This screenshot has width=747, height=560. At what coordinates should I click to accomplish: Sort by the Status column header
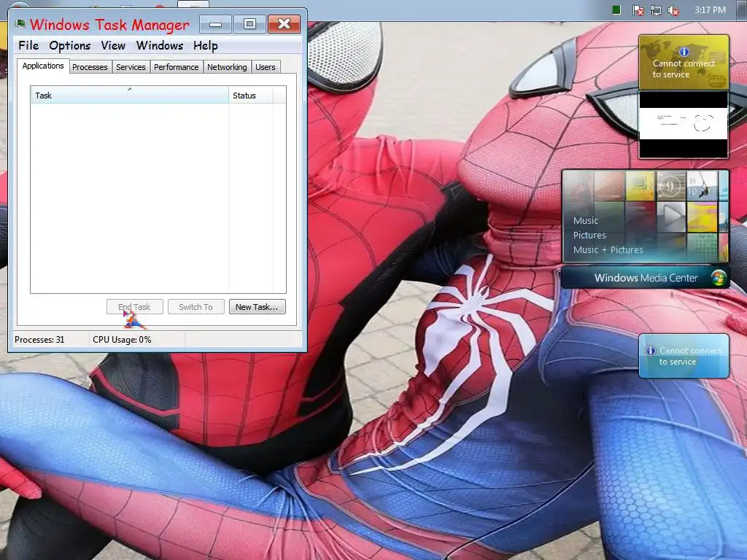(251, 96)
